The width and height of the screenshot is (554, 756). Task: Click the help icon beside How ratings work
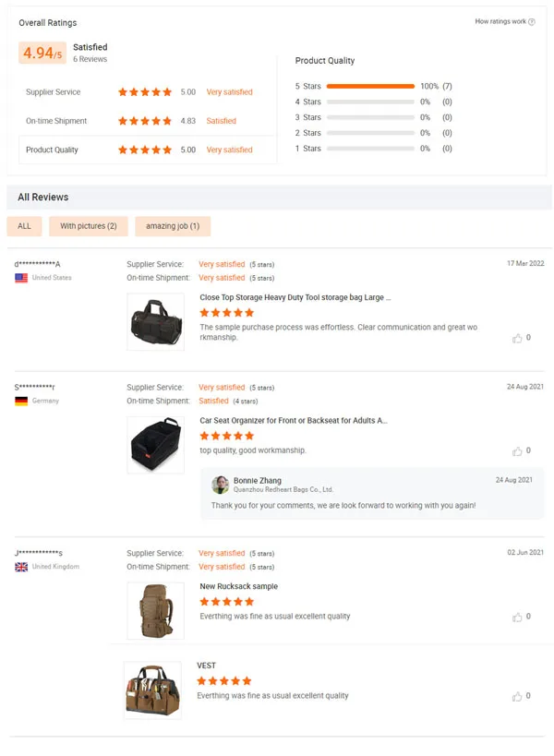(532, 22)
